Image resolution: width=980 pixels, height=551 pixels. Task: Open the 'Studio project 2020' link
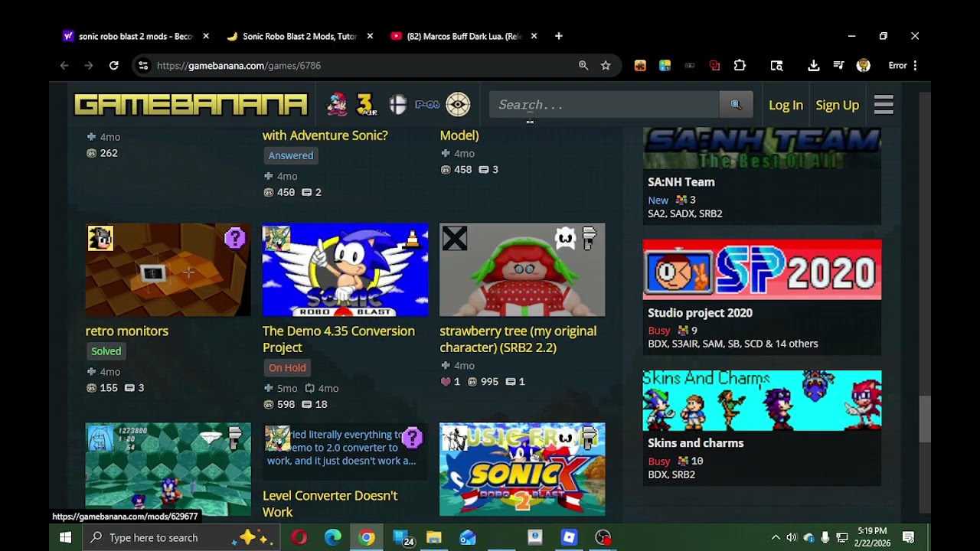pyautogui.click(x=700, y=313)
